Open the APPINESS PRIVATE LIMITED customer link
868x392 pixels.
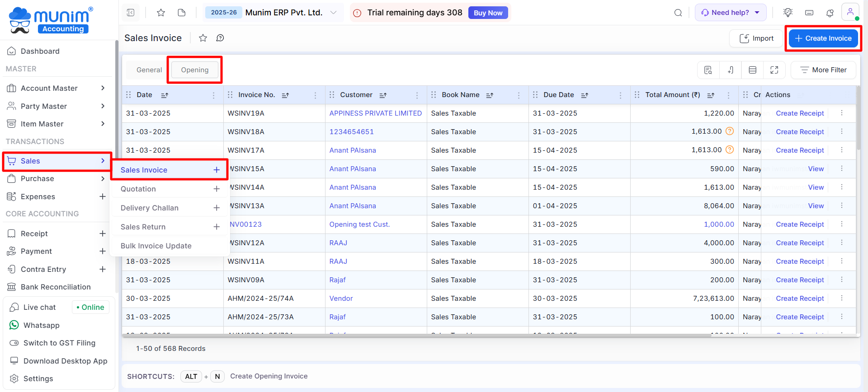click(375, 113)
